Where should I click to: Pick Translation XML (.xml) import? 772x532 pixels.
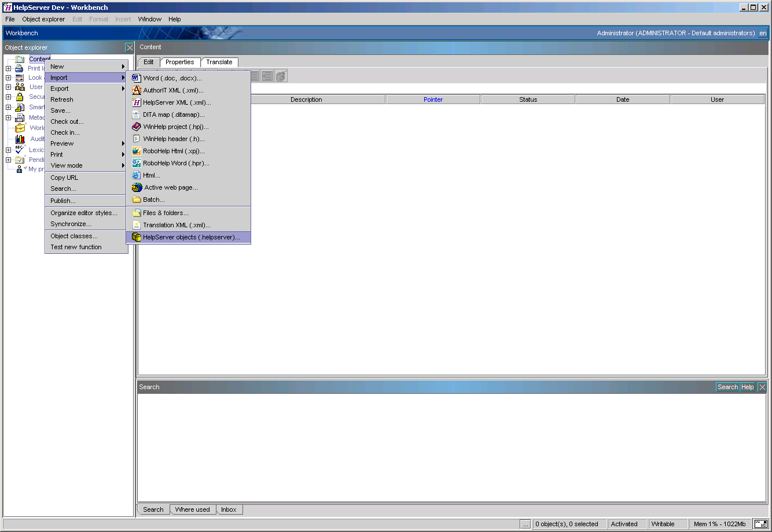tap(188, 225)
